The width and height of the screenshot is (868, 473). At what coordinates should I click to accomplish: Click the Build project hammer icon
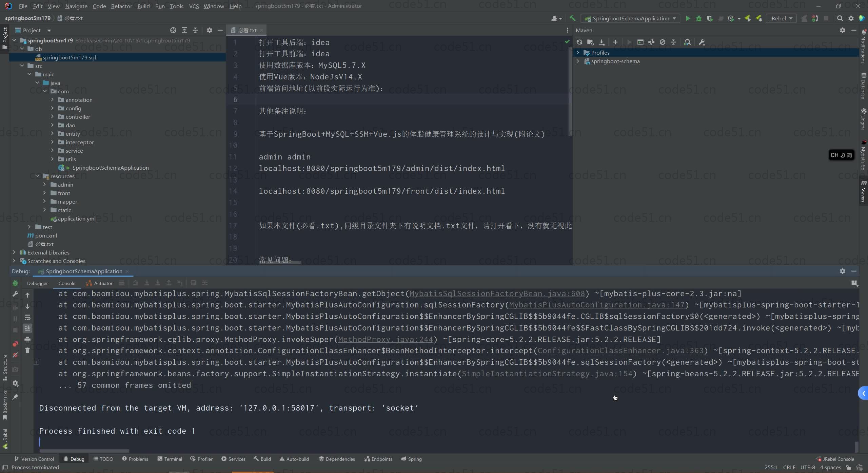click(572, 18)
